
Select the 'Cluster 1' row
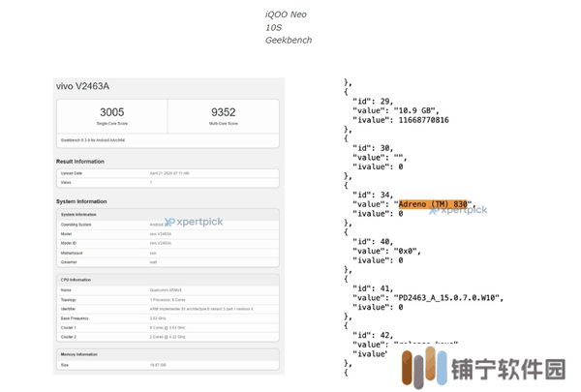pos(168,328)
